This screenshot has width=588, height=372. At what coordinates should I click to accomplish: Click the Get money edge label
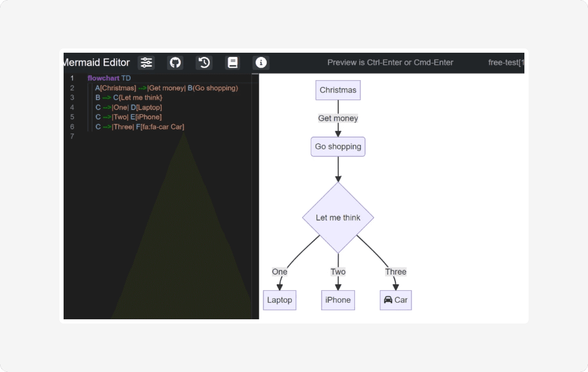[338, 118]
